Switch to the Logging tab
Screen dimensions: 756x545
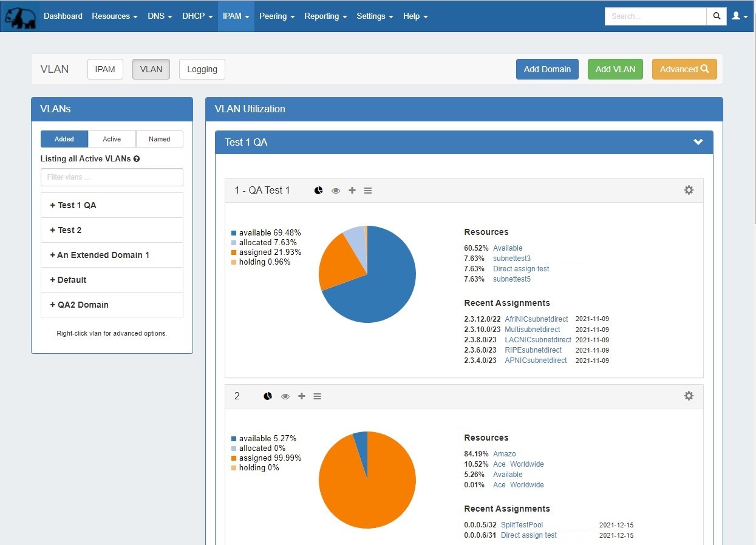[x=202, y=69]
